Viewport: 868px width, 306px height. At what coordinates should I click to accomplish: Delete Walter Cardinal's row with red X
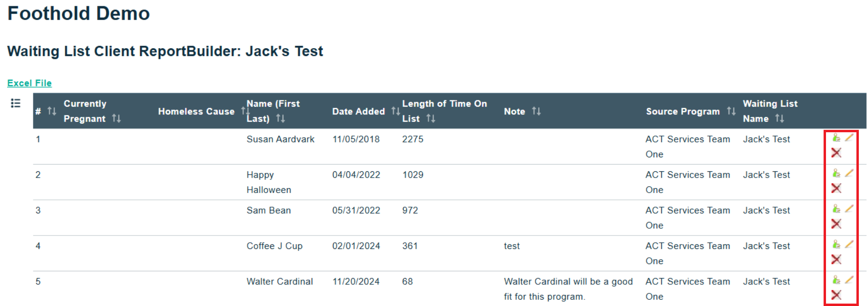837,295
